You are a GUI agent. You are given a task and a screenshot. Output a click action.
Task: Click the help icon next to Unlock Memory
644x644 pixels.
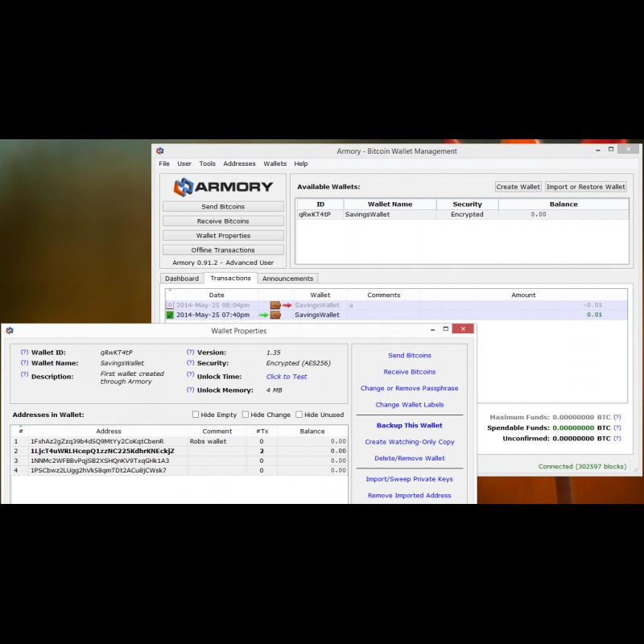pos(190,390)
